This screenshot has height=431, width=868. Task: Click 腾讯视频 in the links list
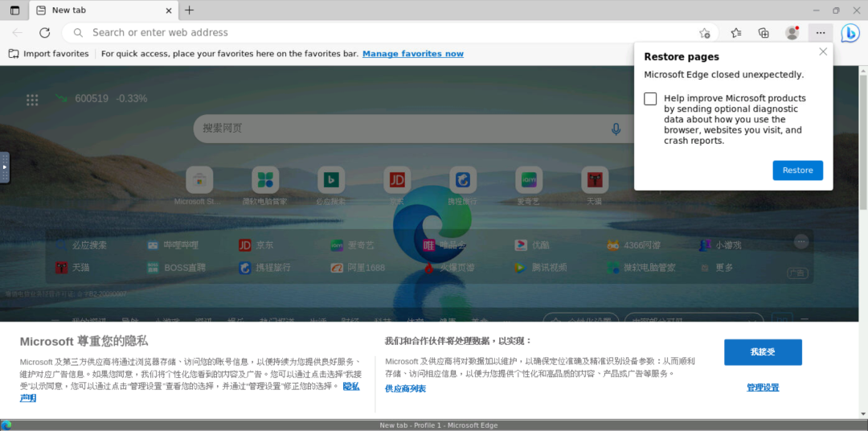[x=541, y=268]
